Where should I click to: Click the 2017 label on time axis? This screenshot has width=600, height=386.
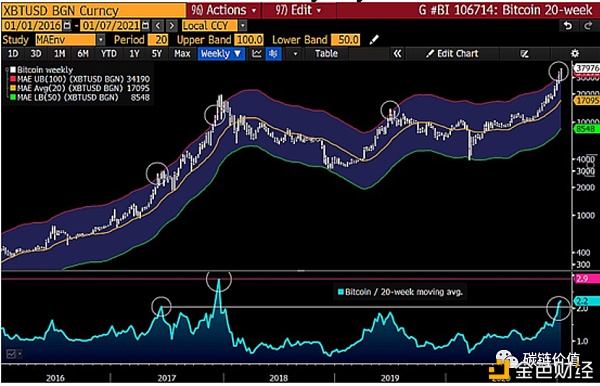[x=167, y=378]
